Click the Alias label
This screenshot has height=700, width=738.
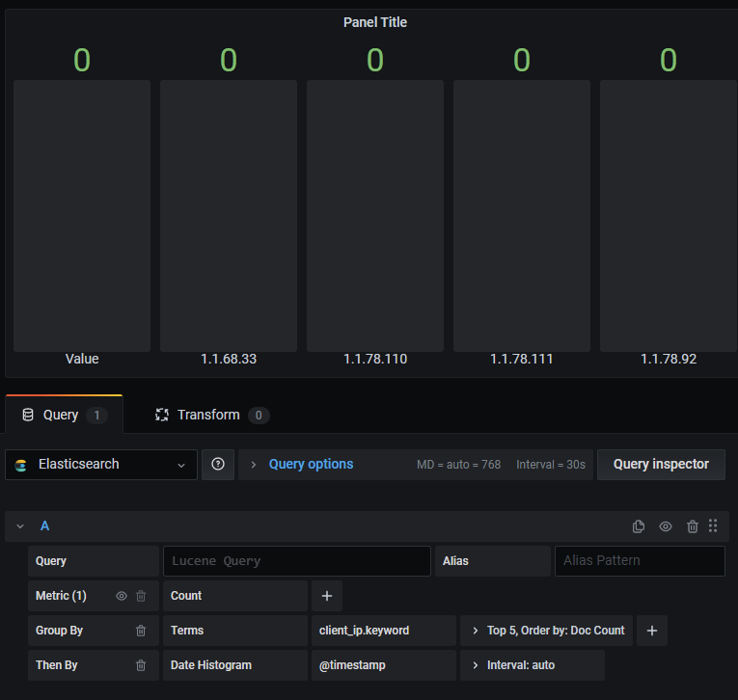[455, 561]
